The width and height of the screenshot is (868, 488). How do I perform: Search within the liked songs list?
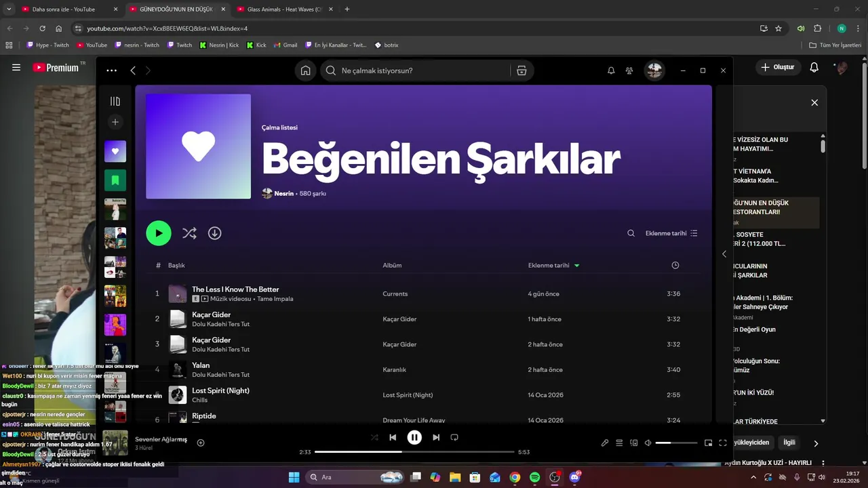tap(631, 233)
